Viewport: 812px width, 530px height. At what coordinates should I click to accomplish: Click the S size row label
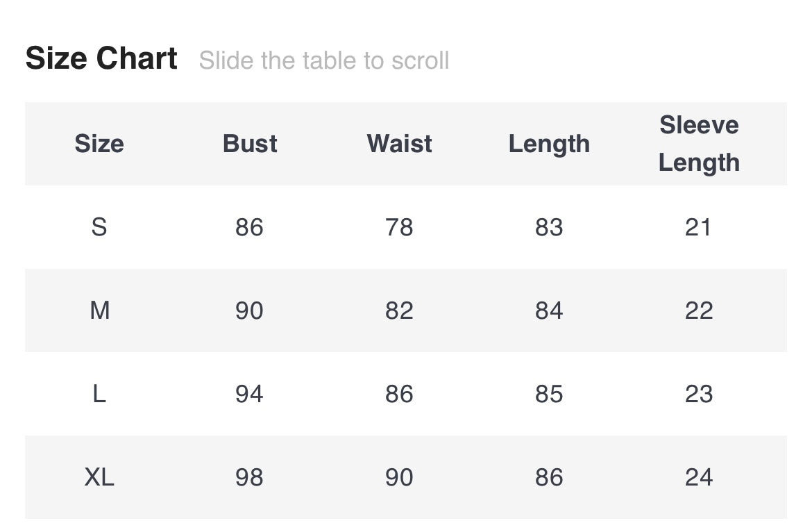99,227
